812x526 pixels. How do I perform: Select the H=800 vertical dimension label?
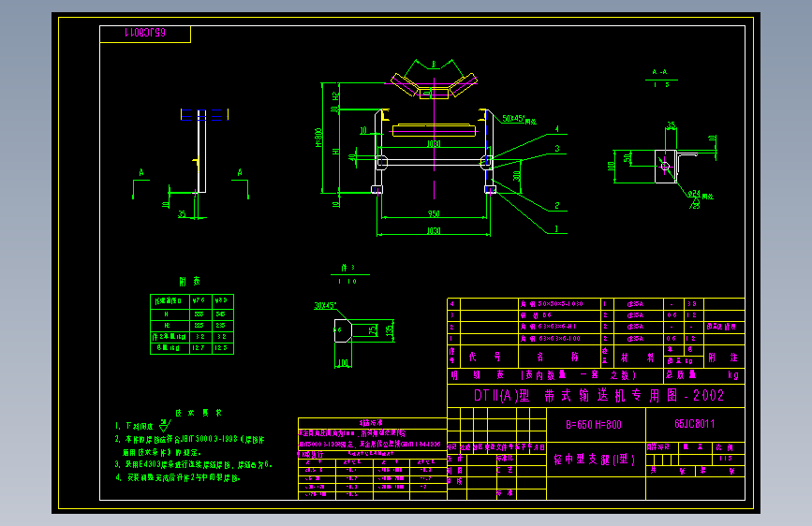pyautogui.click(x=318, y=138)
